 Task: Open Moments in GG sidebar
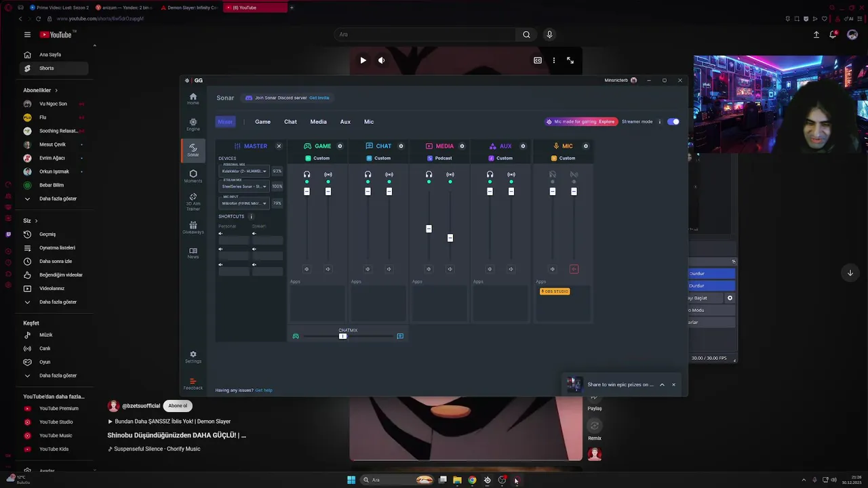pos(193,176)
